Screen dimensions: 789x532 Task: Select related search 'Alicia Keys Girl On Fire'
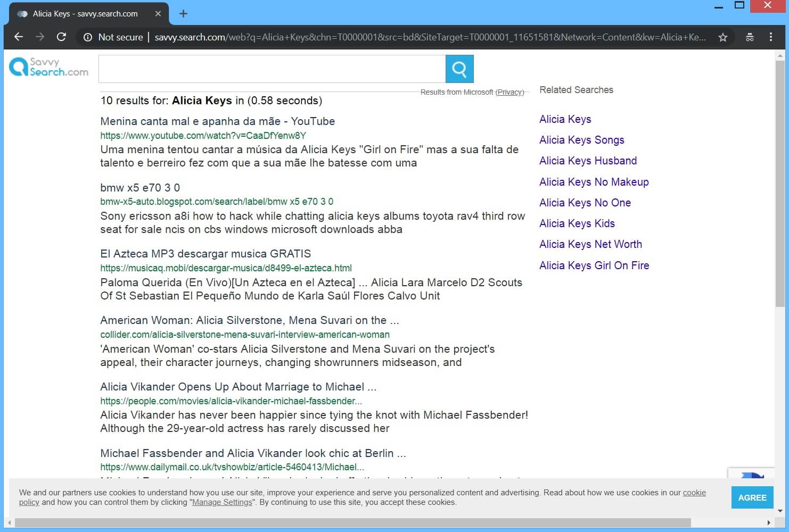tap(594, 265)
